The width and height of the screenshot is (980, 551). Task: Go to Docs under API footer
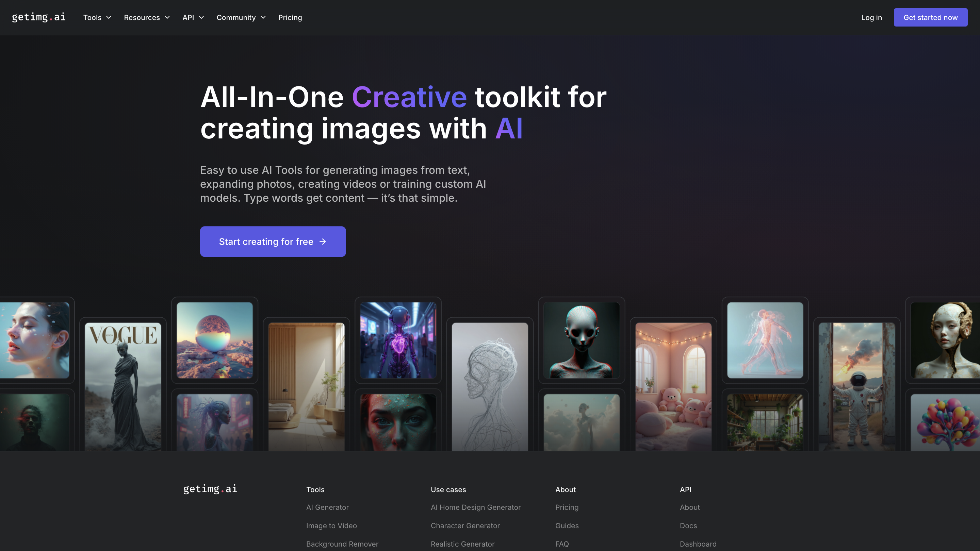[x=688, y=525]
